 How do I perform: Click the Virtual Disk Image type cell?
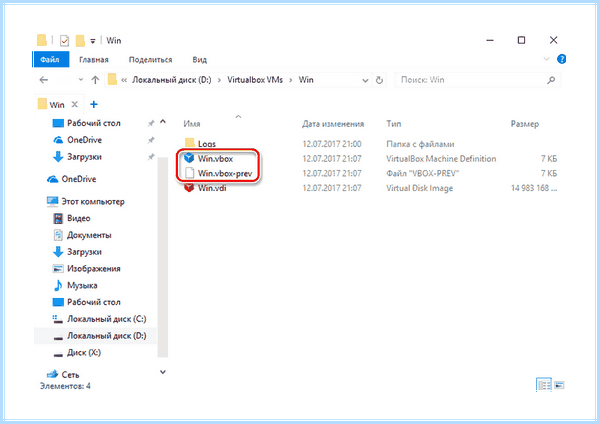point(419,188)
